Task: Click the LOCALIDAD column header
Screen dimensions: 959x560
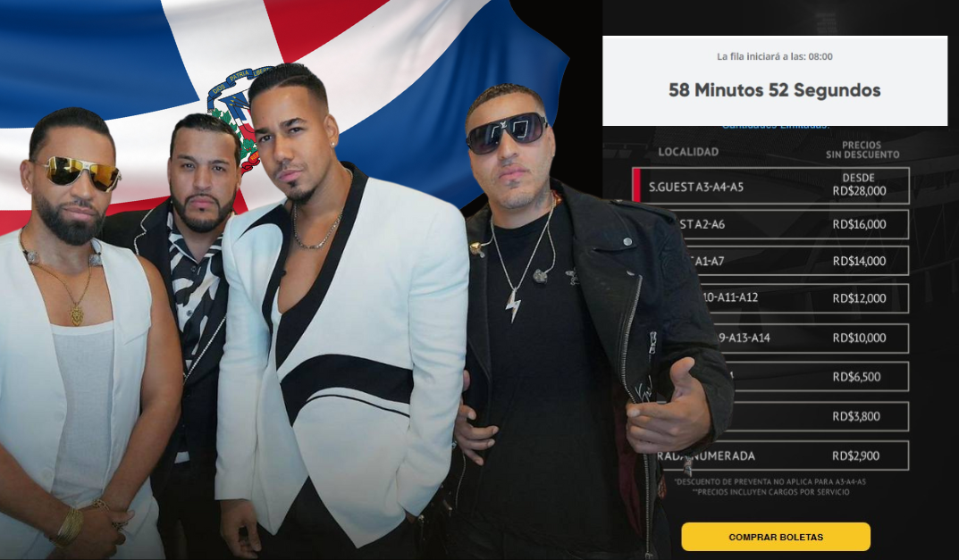Action: 688,152
